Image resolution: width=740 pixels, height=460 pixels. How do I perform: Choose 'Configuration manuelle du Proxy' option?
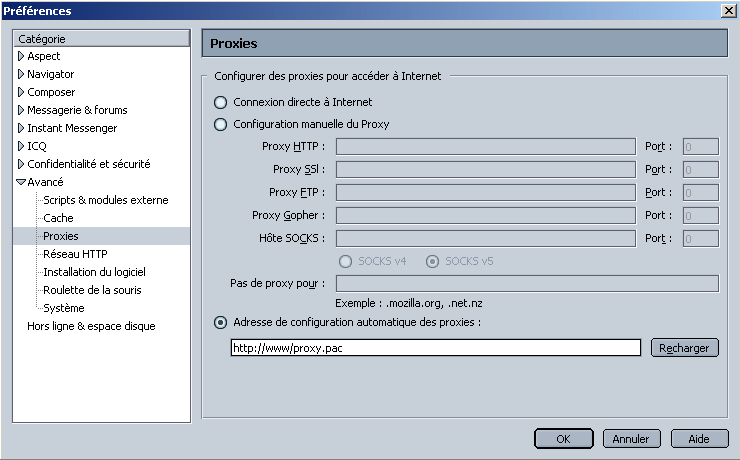(220, 124)
